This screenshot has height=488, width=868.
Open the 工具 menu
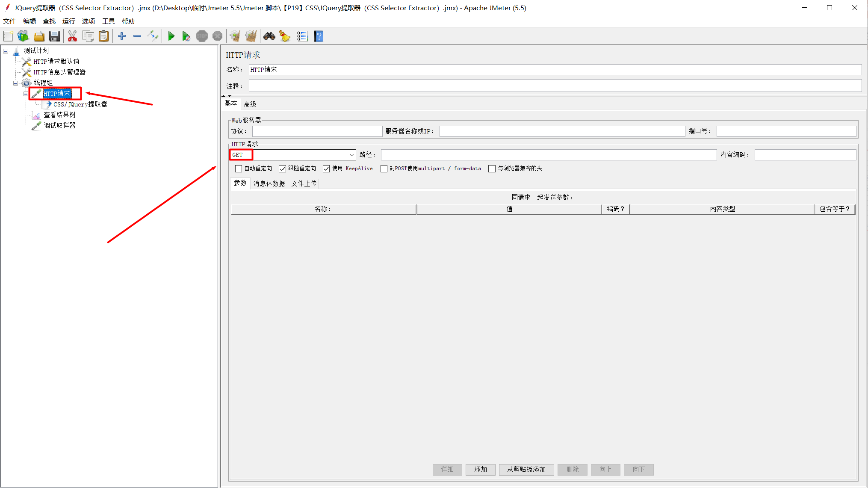109,21
